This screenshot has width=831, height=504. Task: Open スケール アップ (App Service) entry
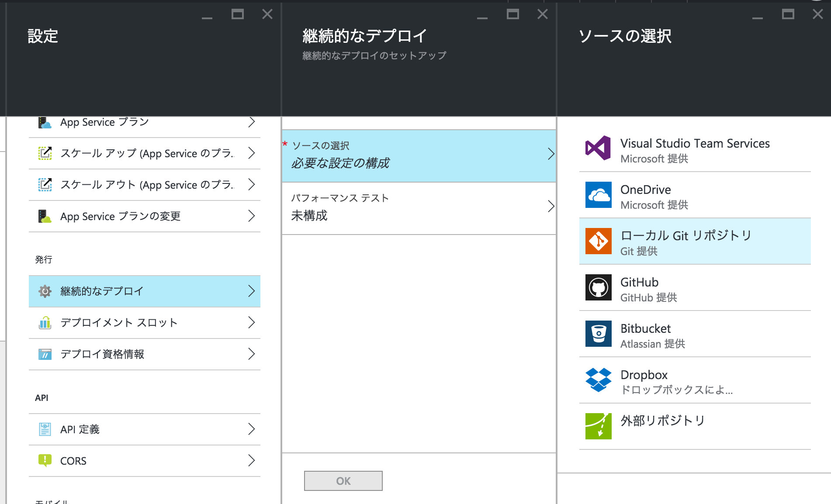click(x=145, y=153)
